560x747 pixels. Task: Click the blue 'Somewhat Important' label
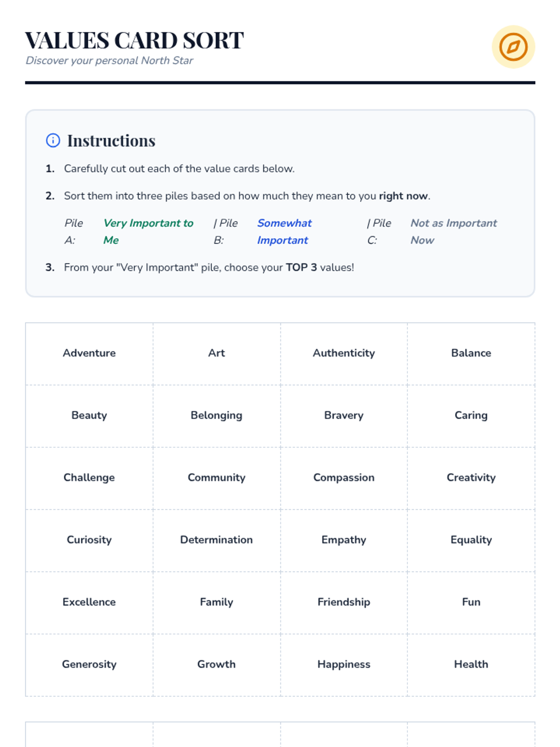coord(284,232)
